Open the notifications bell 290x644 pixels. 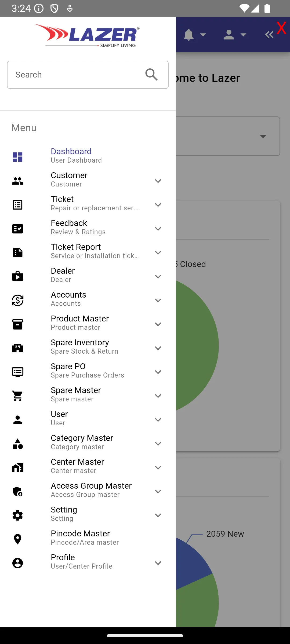click(x=189, y=35)
